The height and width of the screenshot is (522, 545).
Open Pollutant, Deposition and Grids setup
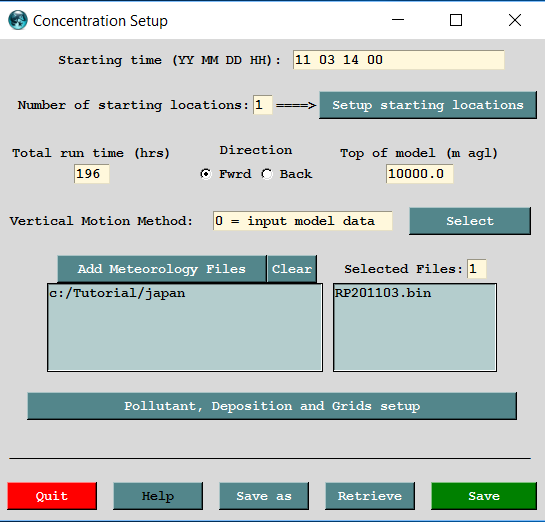272,406
